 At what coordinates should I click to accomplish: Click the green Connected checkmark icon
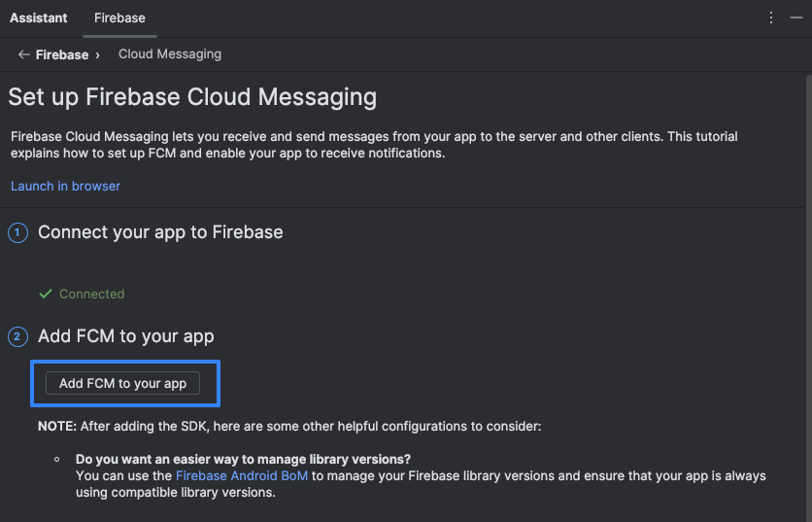click(x=46, y=294)
